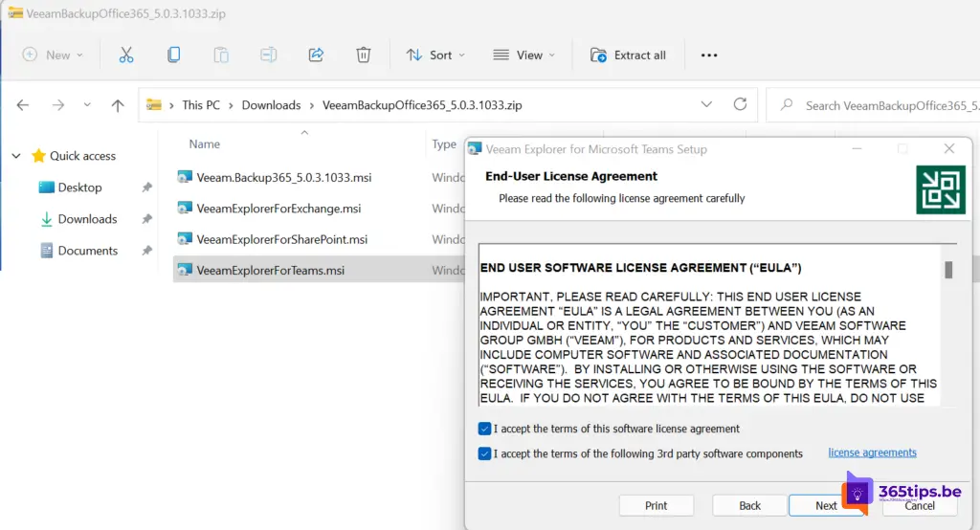Image resolution: width=980 pixels, height=530 pixels.
Task: Click the EULA text scrollbar thumb
Action: pos(948,270)
